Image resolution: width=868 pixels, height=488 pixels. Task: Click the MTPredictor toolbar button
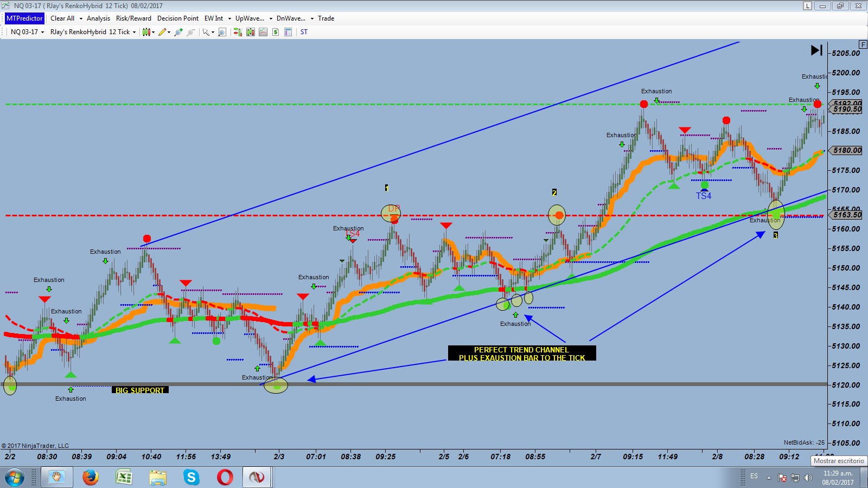tap(24, 18)
